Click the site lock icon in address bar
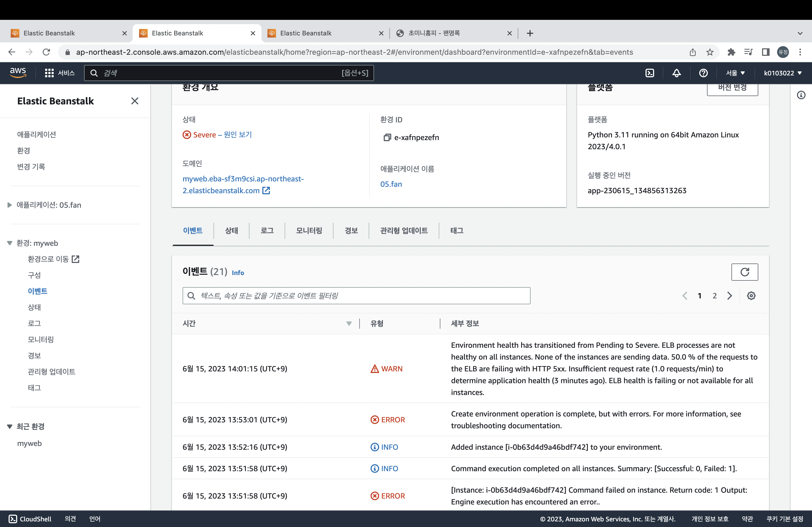The height and width of the screenshot is (527, 812). tap(68, 52)
